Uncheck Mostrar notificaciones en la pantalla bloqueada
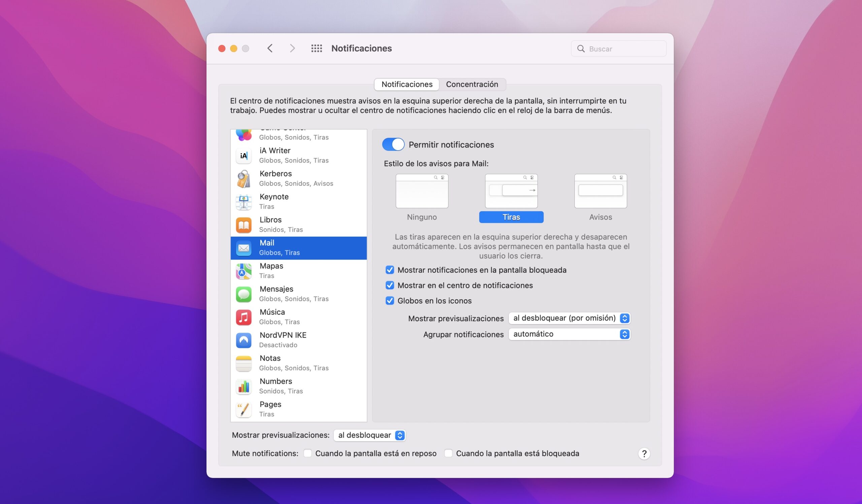This screenshot has width=862, height=504. click(389, 270)
